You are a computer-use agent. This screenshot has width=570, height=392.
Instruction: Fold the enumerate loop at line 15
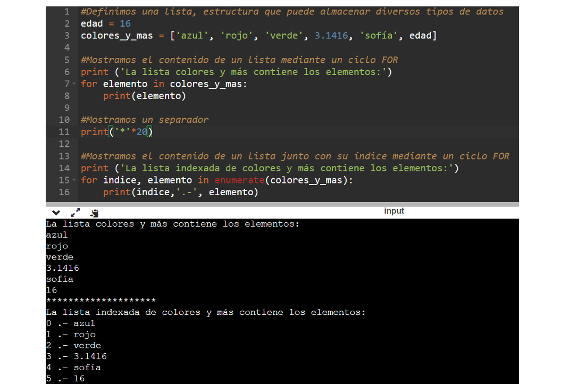pyautogui.click(x=74, y=180)
